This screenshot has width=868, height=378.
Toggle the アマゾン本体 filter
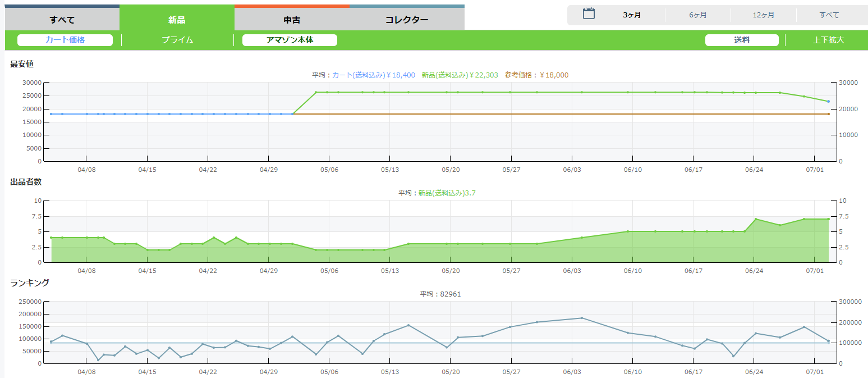(290, 40)
